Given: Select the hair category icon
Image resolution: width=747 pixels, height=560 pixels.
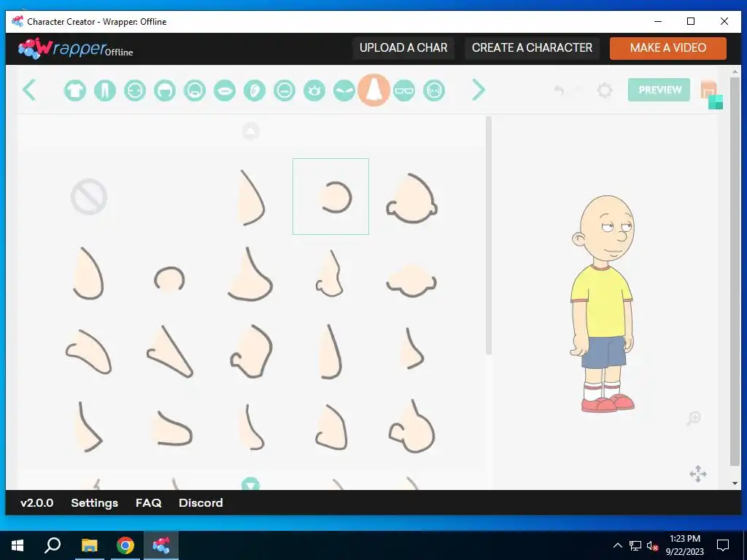Looking at the screenshot, I should point(165,90).
